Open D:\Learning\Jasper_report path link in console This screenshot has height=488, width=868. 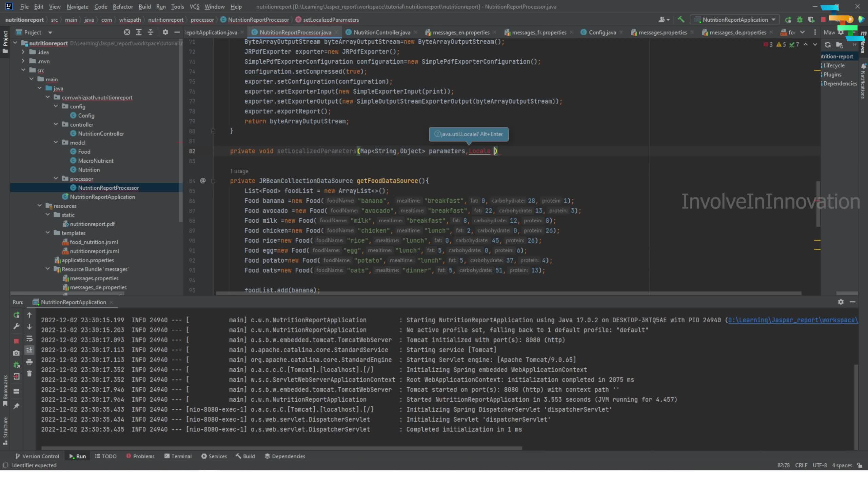793,320
